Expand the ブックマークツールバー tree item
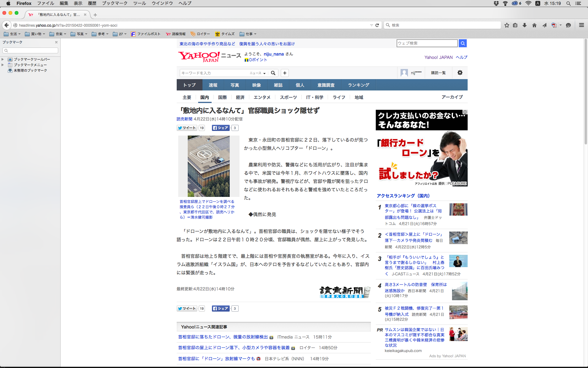Viewport: 588px width, 368px height. pos(3,59)
